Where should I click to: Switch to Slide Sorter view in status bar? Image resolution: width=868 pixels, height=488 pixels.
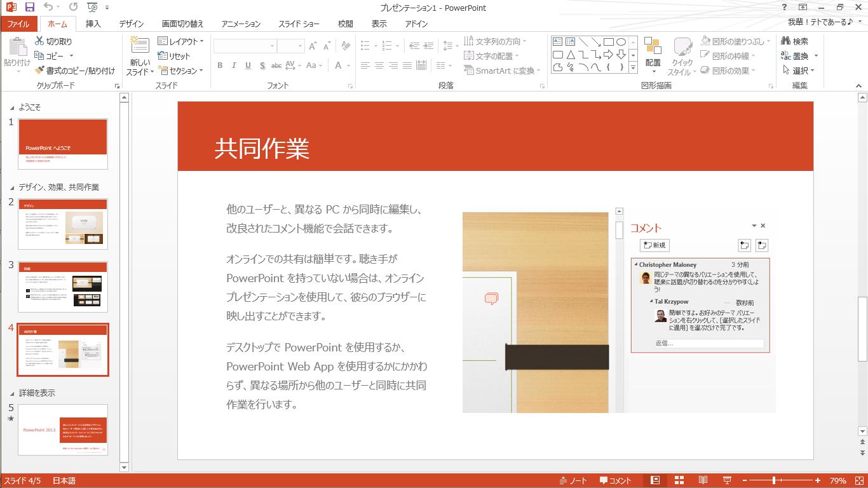(679, 480)
